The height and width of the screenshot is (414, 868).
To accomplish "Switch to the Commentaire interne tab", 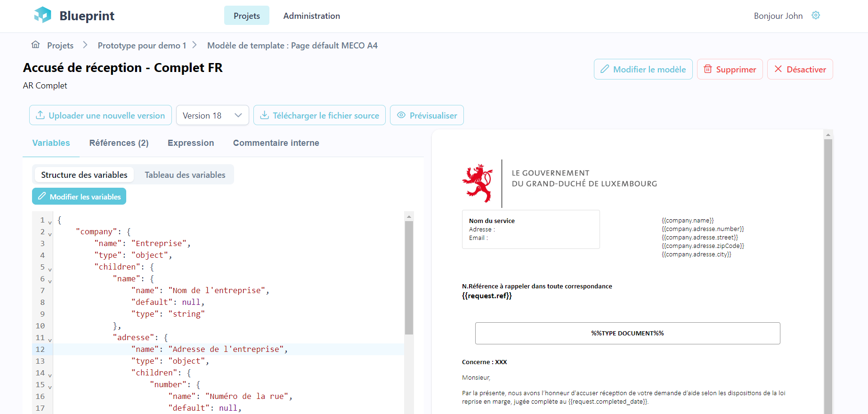I will coord(276,143).
